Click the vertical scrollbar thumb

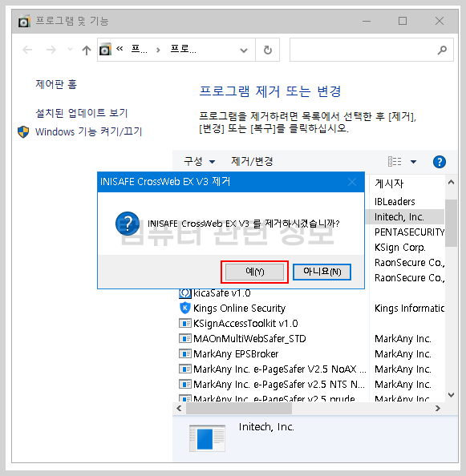click(x=451, y=223)
